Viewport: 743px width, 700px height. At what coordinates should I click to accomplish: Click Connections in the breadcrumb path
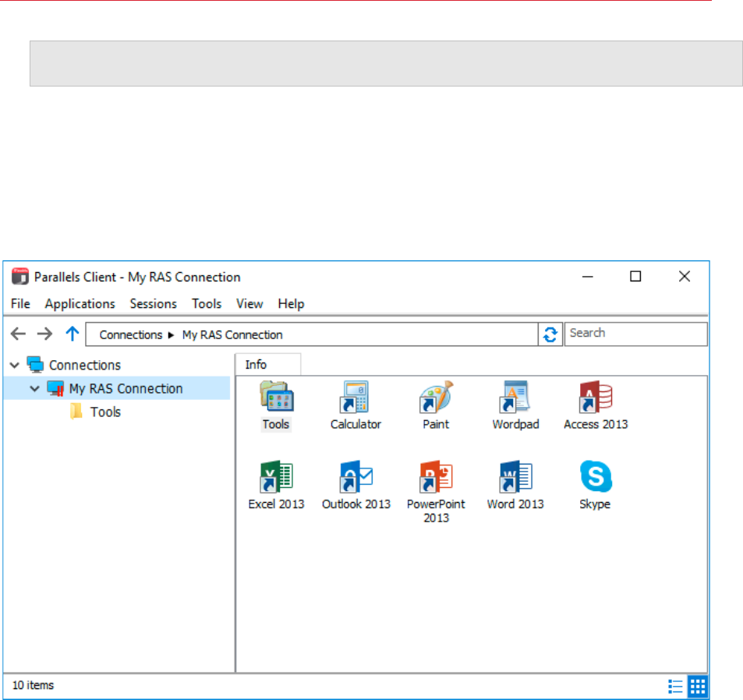coord(131,335)
